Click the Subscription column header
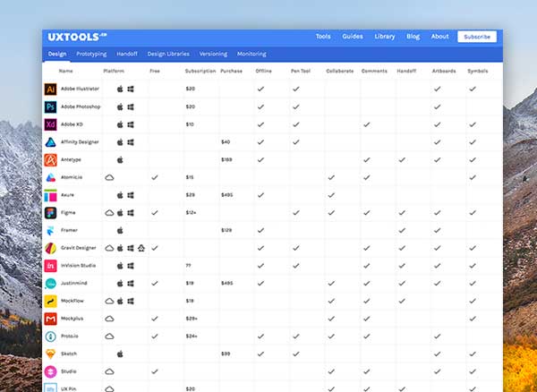537x392 pixels. point(200,72)
